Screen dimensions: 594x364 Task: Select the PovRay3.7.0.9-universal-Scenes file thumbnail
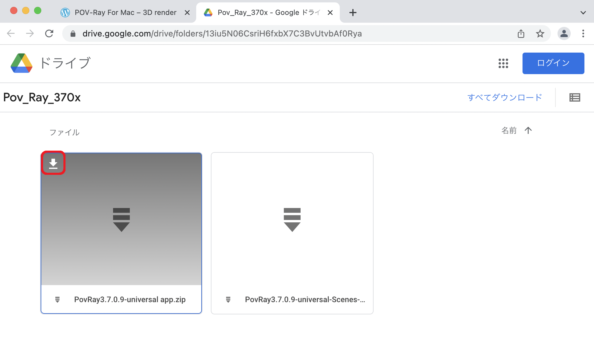[292, 220]
